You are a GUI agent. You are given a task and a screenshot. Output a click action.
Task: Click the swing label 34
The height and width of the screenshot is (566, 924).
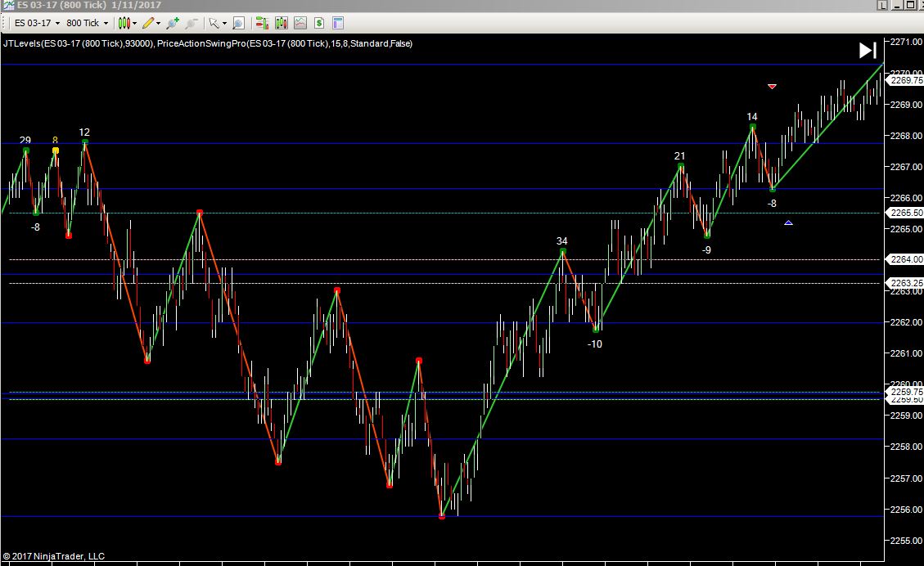point(561,241)
